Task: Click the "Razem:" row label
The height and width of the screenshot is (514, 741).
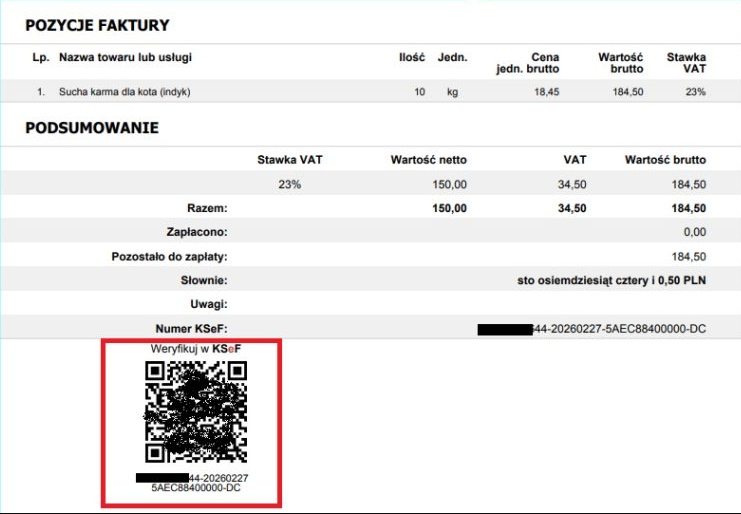Action: coord(207,209)
